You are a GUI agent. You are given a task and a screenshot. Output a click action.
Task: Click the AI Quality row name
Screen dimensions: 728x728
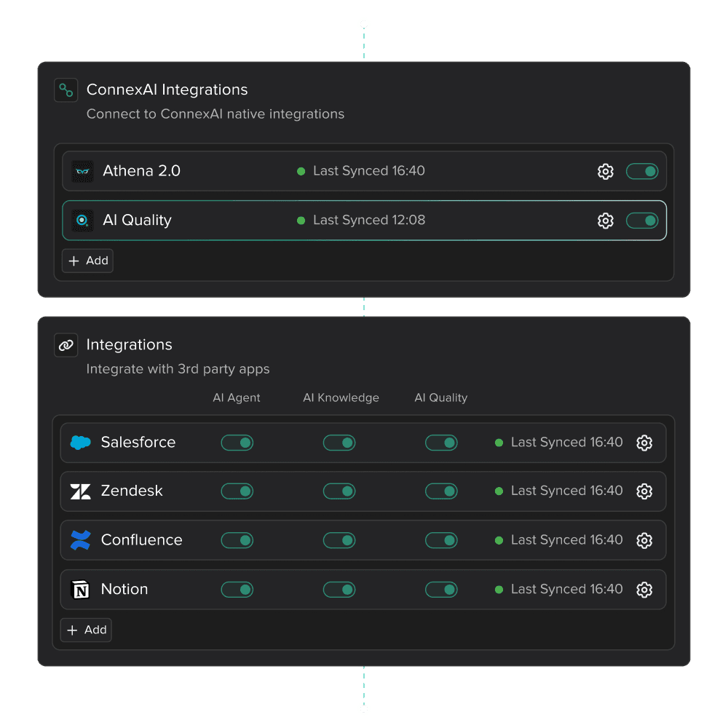coord(137,220)
